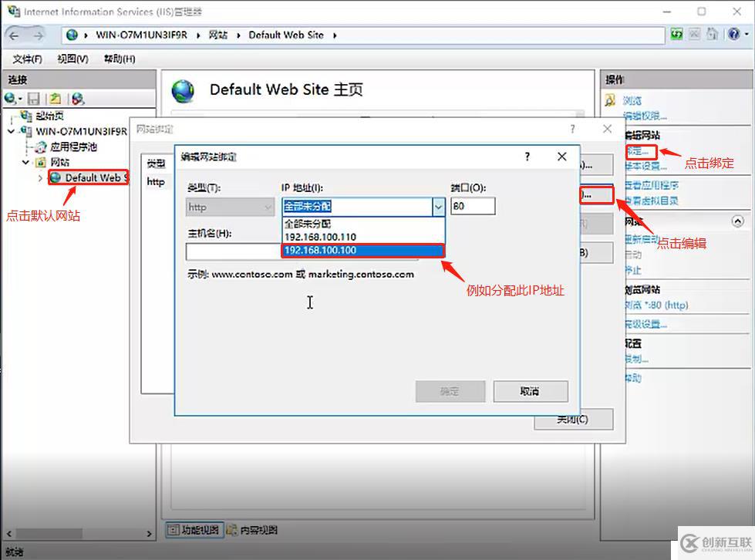Click 取消 to cancel binding edit
This screenshot has width=755, height=560.
(x=531, y=392)
